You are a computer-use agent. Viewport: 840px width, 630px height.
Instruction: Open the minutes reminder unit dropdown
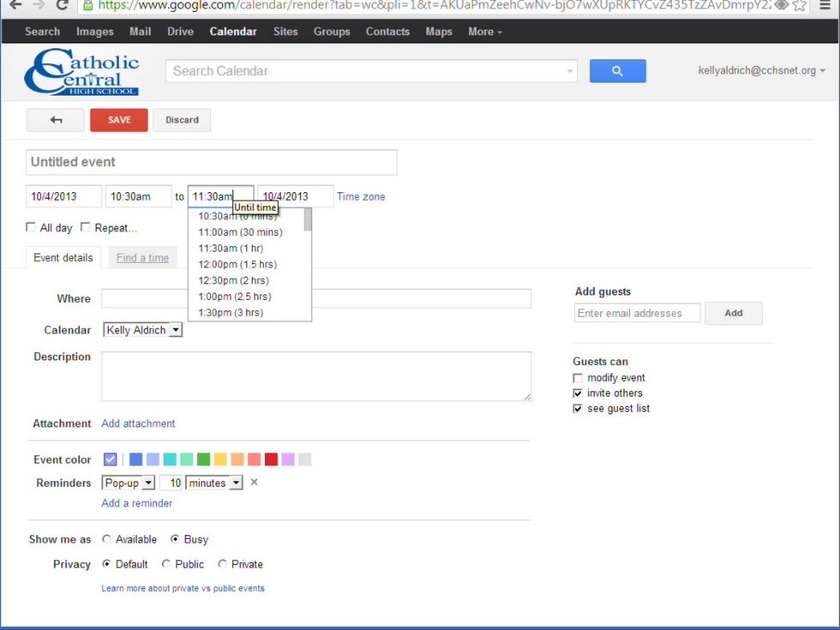[x=214, y=483]
